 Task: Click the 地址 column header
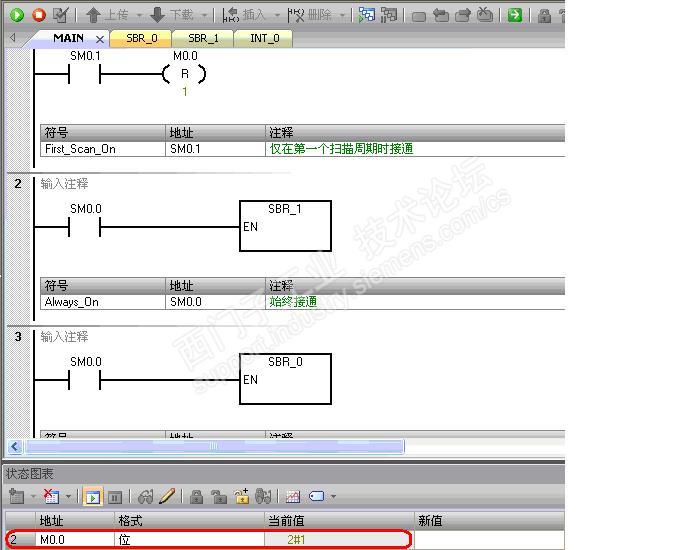(x=75, y=520)
